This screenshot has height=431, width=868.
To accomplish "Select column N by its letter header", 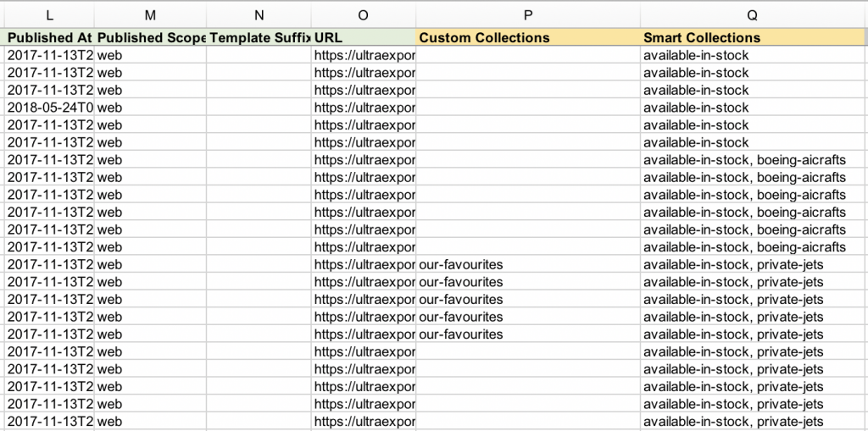I will (x=259, y=15).
